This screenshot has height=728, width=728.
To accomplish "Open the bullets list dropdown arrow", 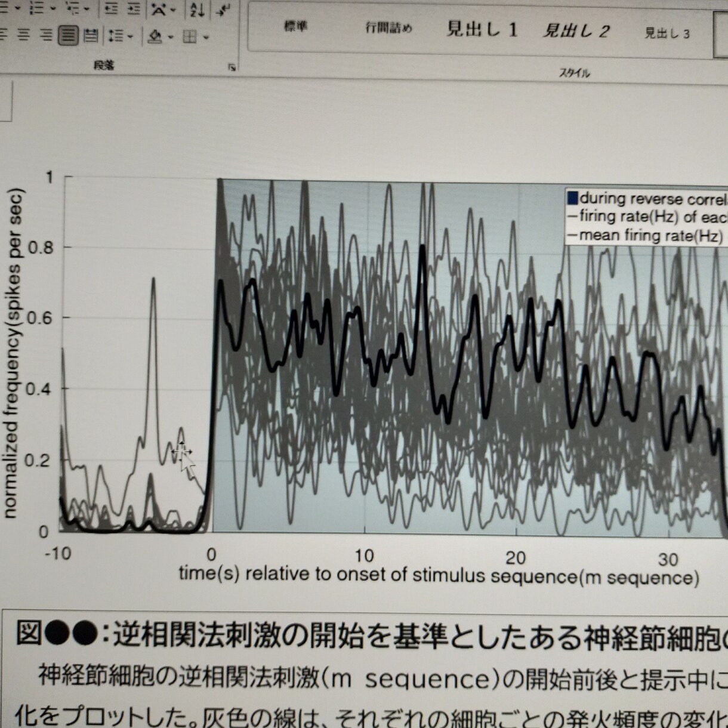I will 17,8.
